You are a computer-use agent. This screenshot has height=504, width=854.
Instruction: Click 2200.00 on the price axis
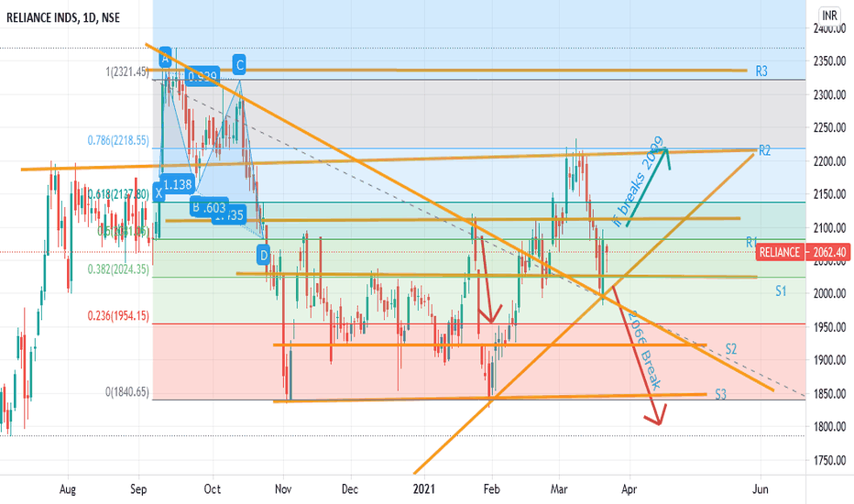(829, 162)
